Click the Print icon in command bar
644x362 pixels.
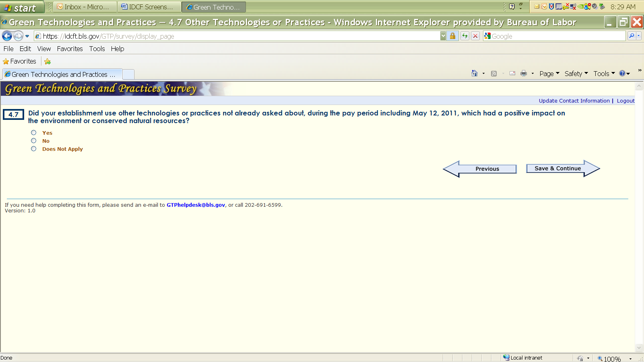click(x=523, y=74)
